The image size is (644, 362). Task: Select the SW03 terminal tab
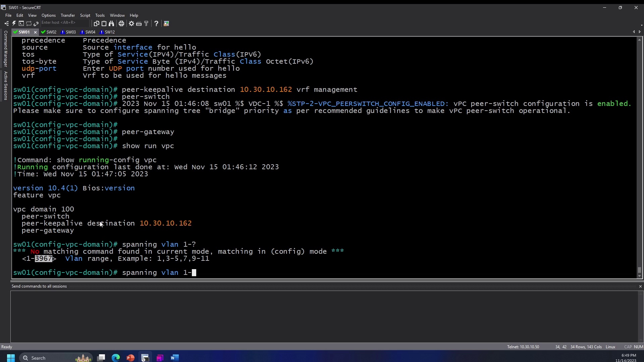click(x=71, y=32)
